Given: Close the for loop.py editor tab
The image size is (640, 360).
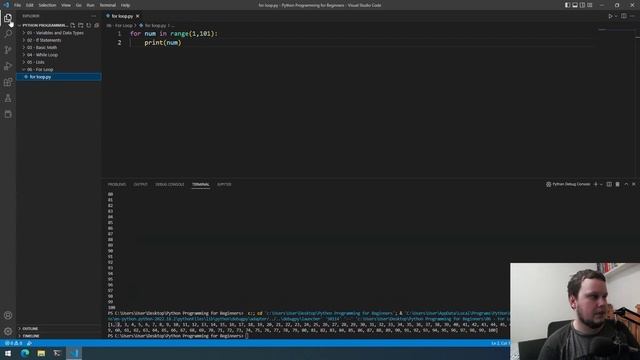Looking at the screenshot, I should pyautogui.click(x=138, y=16).
